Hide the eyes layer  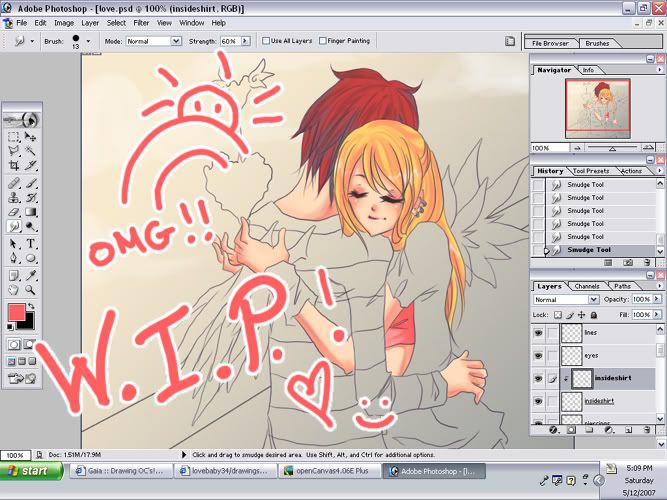(x=539, y=356)
